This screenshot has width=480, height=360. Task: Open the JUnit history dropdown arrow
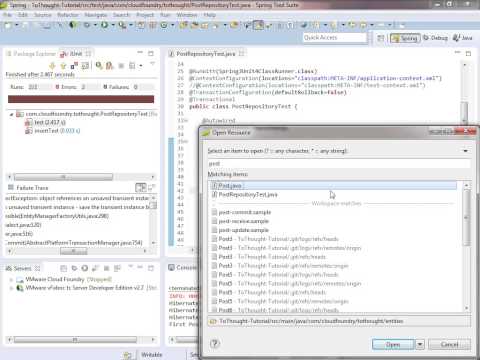tap(141, 66)
